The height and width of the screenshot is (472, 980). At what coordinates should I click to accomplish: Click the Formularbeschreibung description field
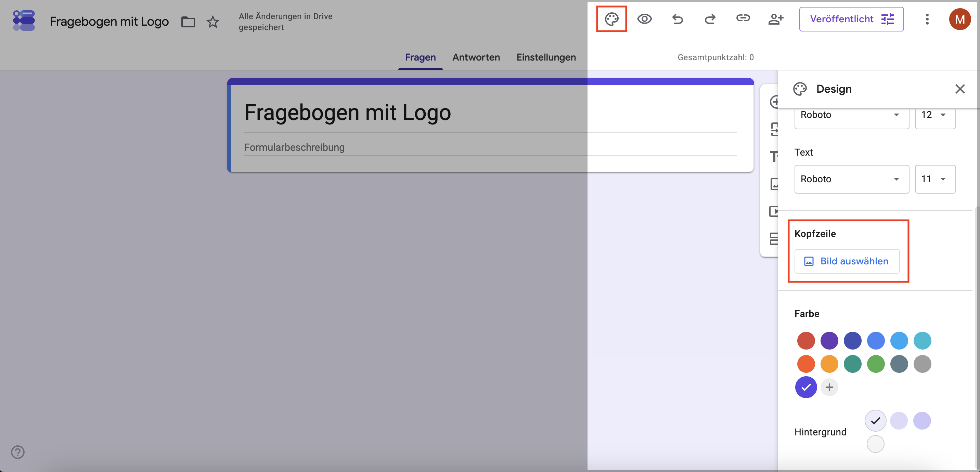(x=490, y=147)
